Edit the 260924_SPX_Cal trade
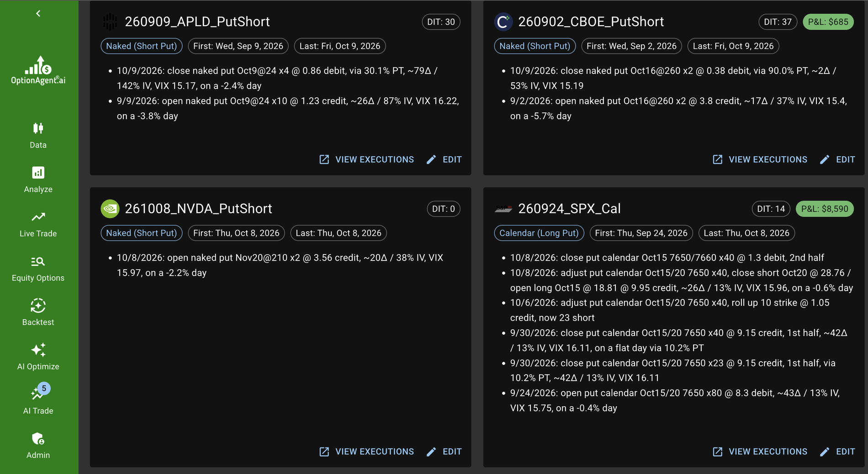This screenshot has width=868, height=474. [x=837, y=452]
